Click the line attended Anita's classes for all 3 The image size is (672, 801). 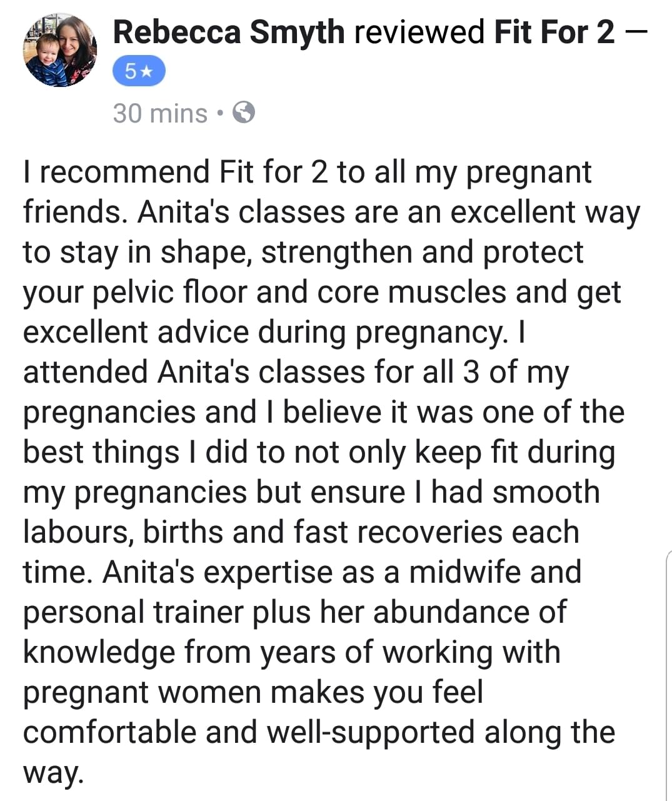[x=296, y=373]
